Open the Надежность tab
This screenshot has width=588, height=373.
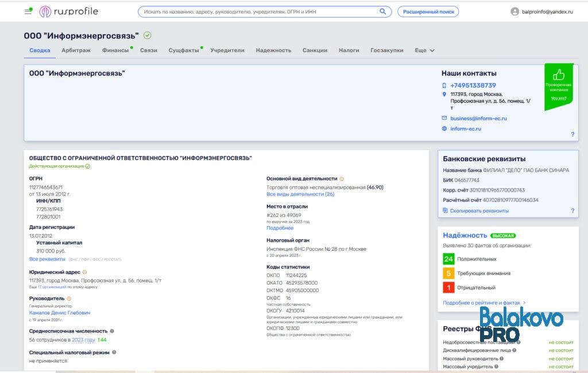273,50
